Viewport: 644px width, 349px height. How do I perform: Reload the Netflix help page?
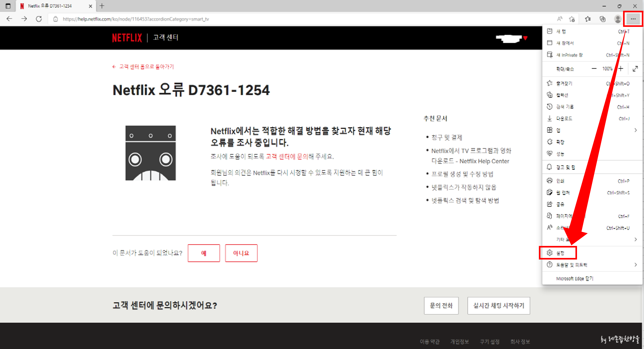39,19
